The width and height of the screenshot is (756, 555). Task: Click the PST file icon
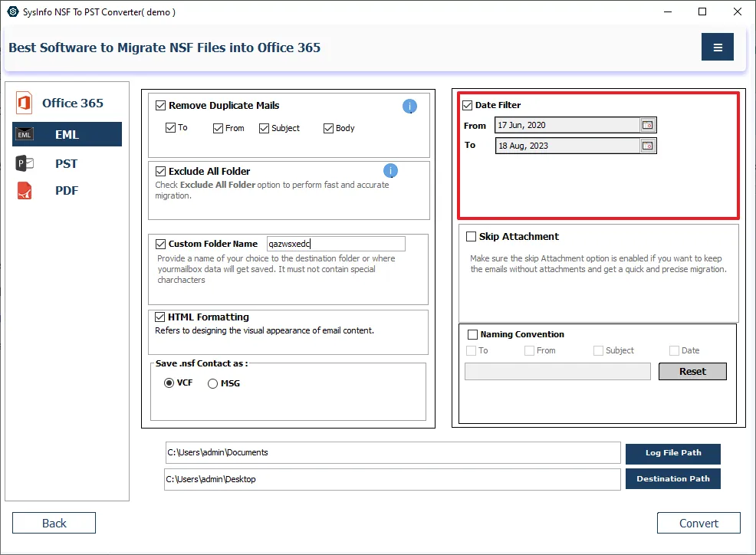(25, 163)
